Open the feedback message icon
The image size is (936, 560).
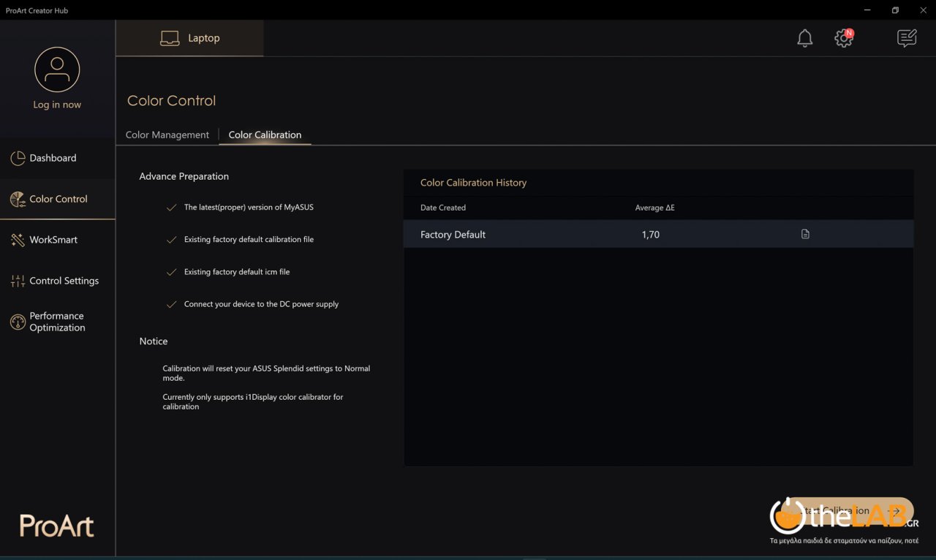[906, 37]
